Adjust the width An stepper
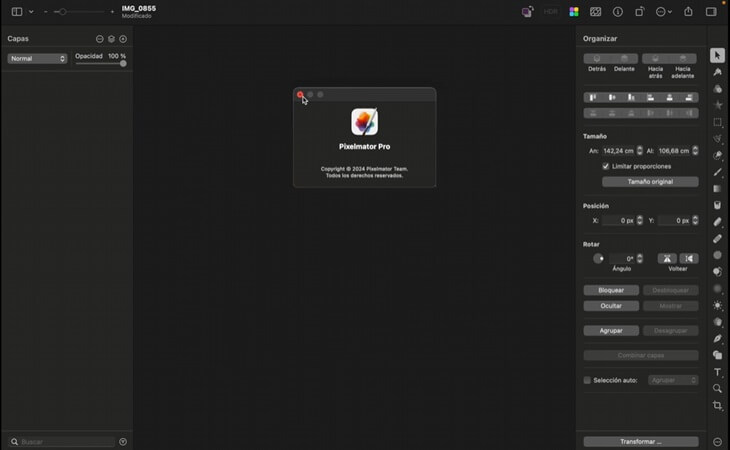The width and height of the screenshot is (730, 450). [640, 150]
